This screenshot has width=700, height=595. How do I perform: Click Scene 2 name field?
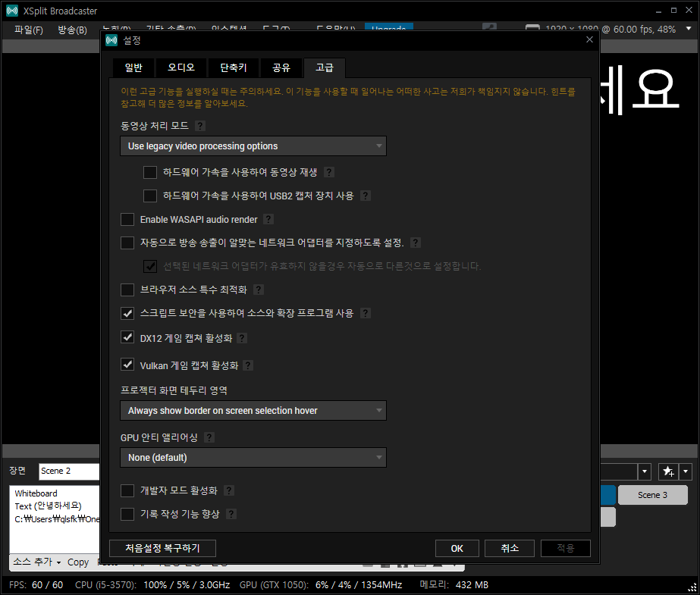coord(69,471)
